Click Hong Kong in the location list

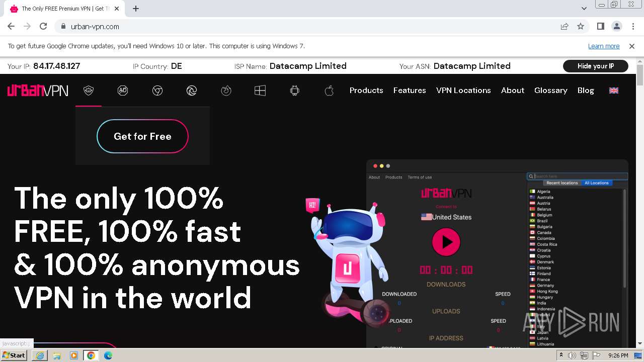pos(547,292)
